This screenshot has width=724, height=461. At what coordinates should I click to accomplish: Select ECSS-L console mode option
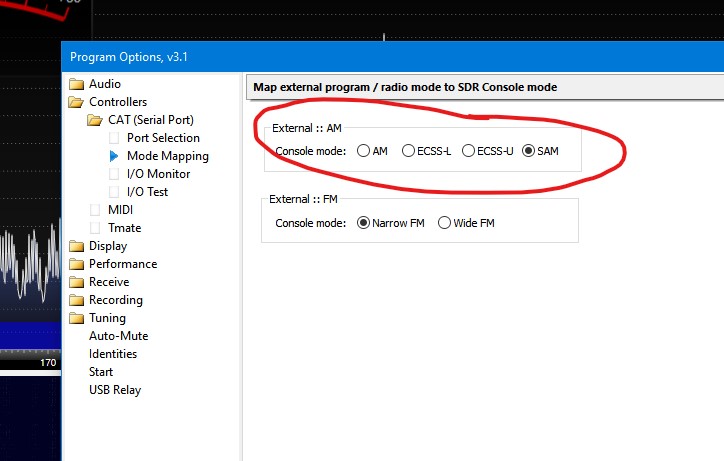tap(408, 151)
